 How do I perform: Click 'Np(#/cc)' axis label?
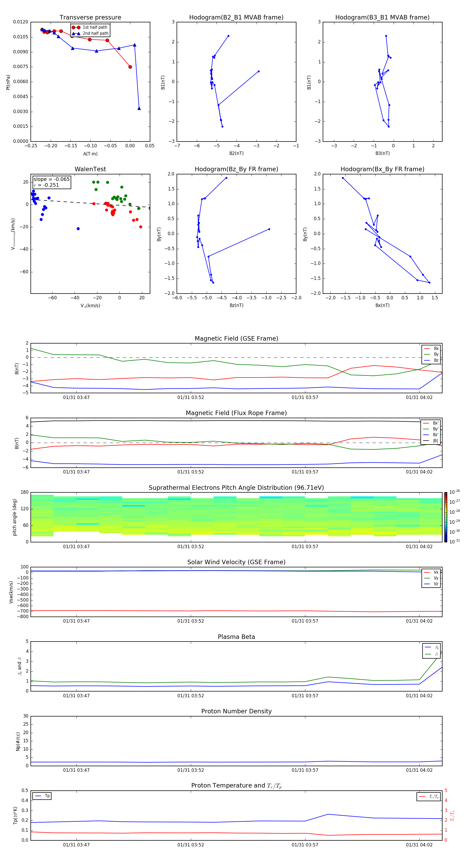[18, 741]
